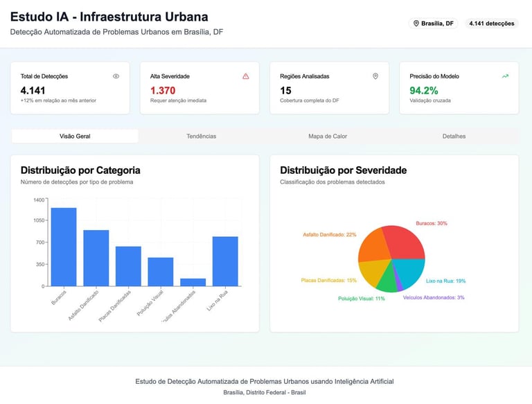Click the cyan Lixo na Rua pie slice
This screenshot has height=404, width=532.
point(409,272)
